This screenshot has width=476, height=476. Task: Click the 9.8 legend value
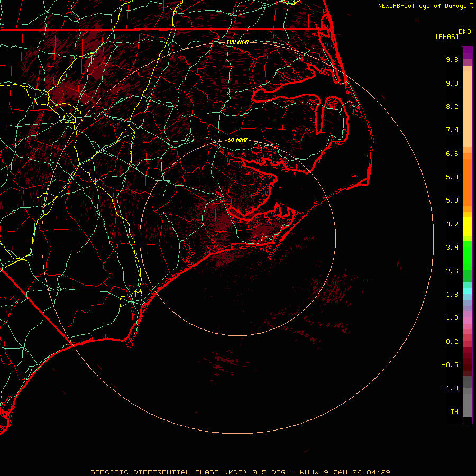[x=452, y=59]
